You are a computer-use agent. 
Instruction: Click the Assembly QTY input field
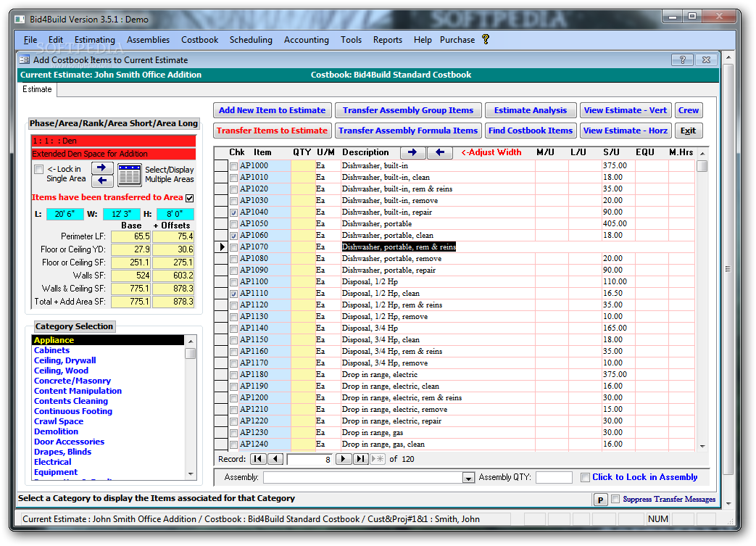(x=554, y=478)
